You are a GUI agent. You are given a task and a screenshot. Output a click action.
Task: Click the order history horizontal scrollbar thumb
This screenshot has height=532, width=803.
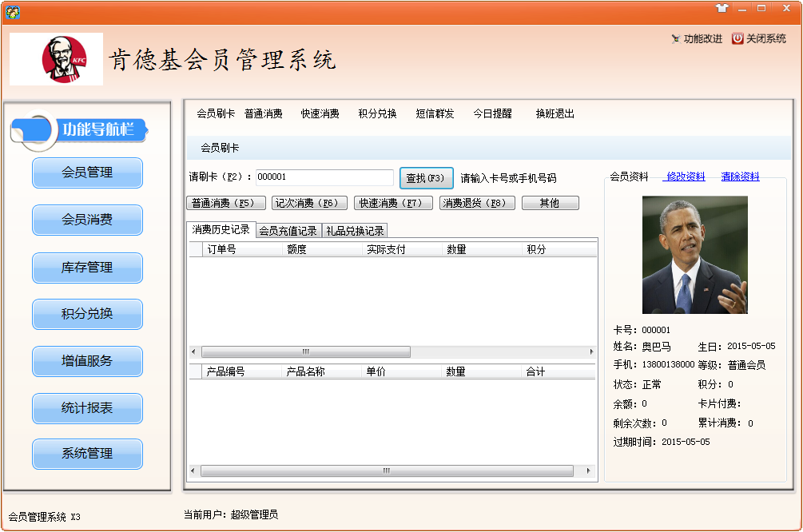(x=306, y=351)
